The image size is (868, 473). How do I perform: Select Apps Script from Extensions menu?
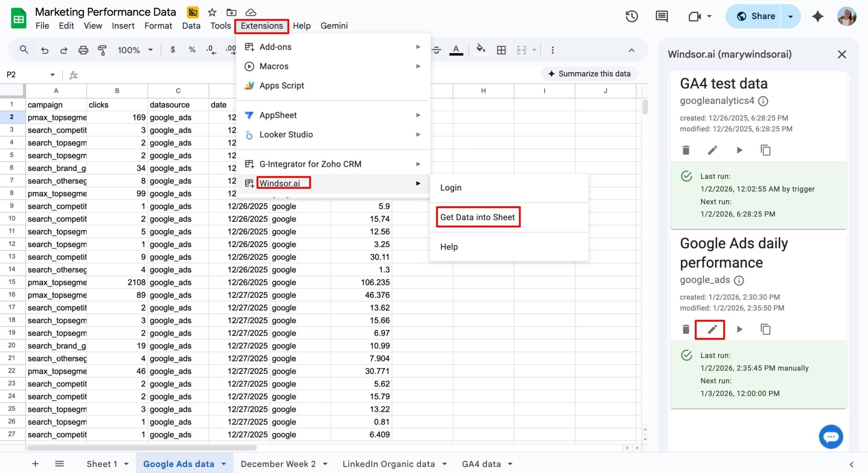click(333, 85)
